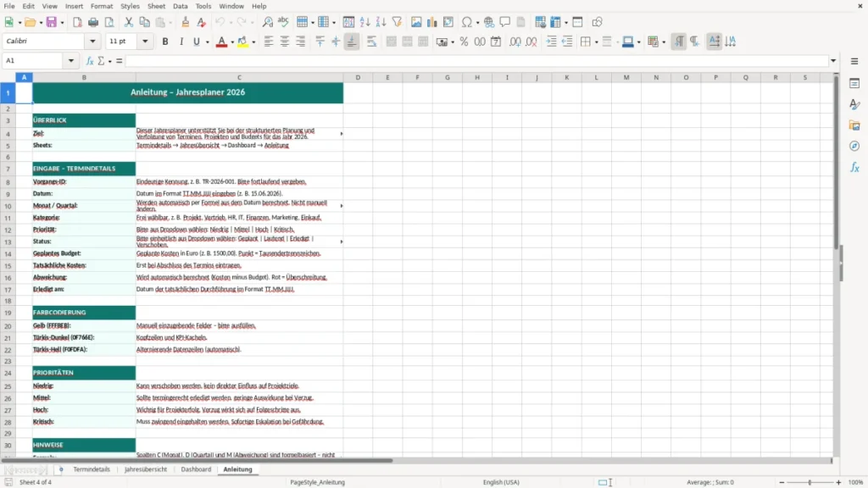This screenshot has height=488, width=868.
Task: Click the Increase Indent icon
Action: point(551,42)
